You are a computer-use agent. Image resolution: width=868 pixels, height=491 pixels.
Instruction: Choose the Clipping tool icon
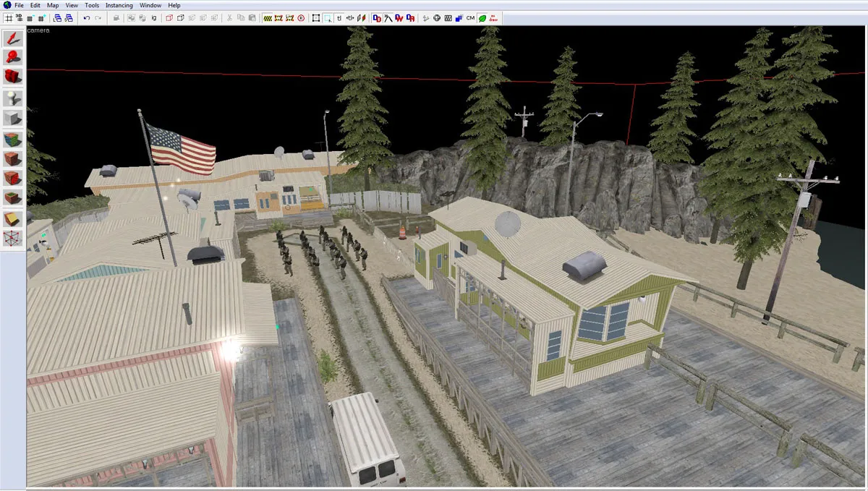13,218
